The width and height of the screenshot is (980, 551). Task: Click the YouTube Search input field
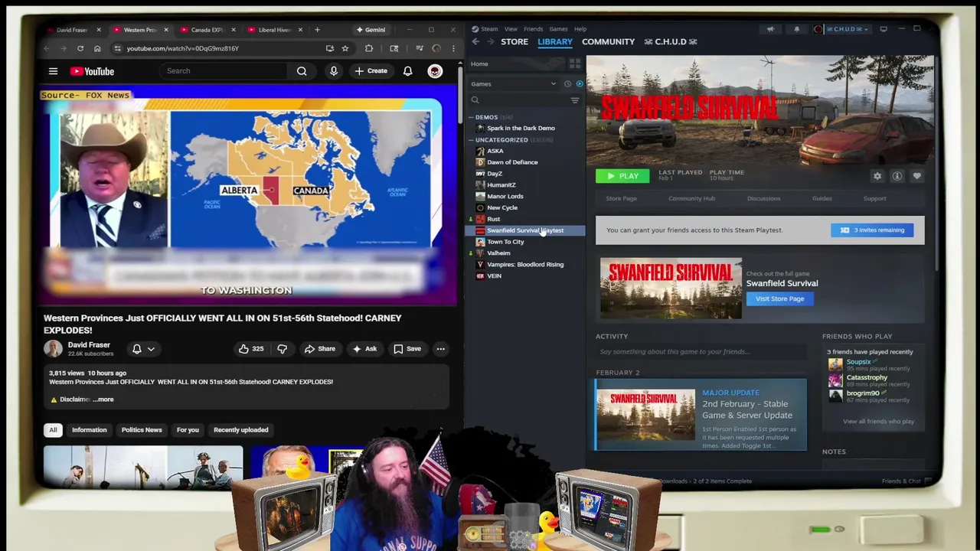224,71
